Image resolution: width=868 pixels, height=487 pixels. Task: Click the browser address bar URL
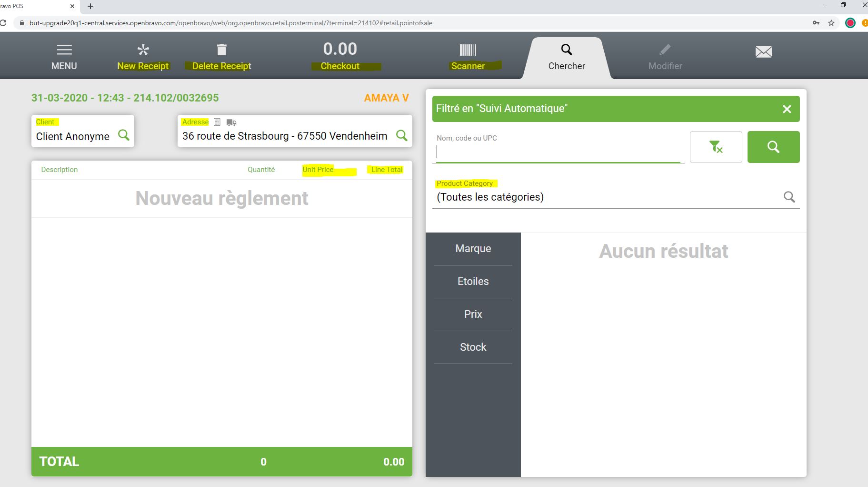pyautogui.click(x=231, y=23)
